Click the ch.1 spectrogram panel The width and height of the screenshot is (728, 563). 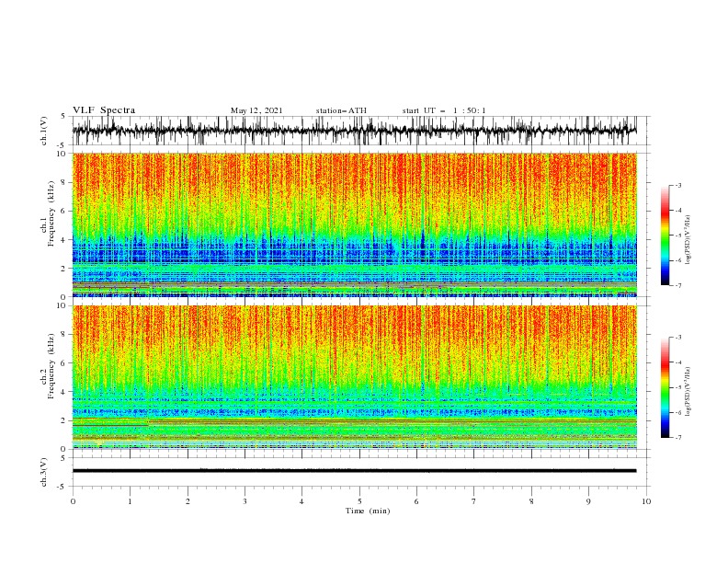pos(355,224)
